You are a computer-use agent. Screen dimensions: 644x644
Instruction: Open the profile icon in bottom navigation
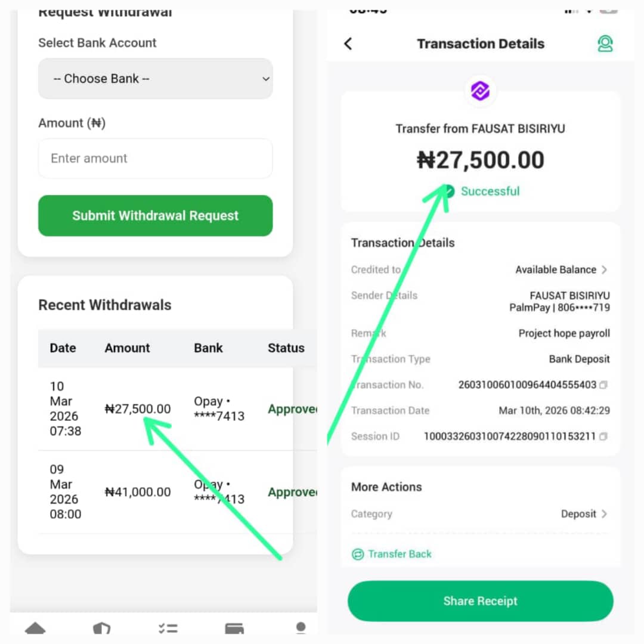301,628
